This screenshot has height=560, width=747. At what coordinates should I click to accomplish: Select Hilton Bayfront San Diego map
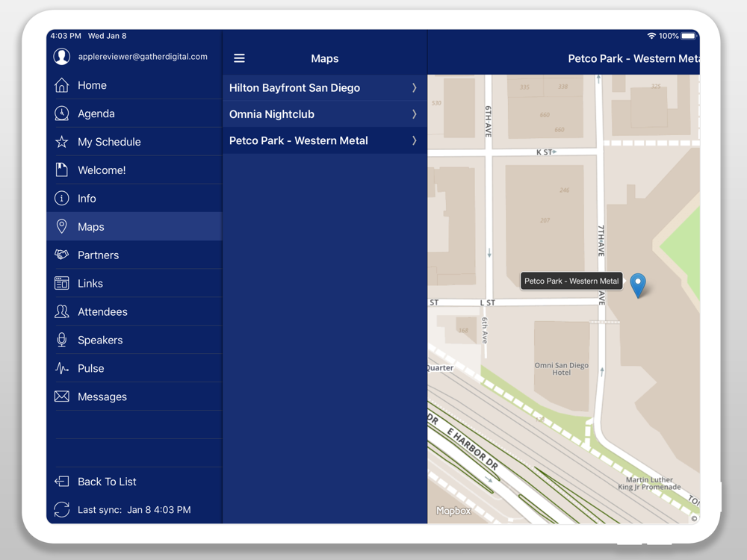click(325, 87)
